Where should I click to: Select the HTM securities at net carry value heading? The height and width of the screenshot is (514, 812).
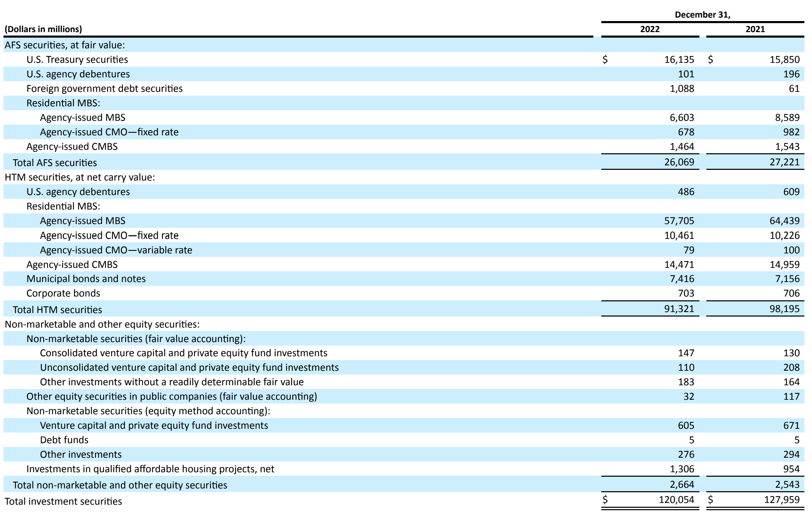click(80, 177)
